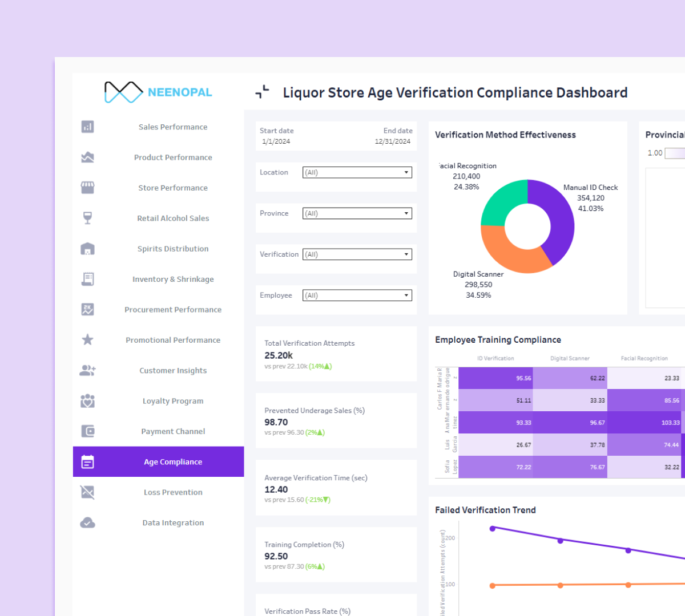Click the Retail Alcohol Sales wine glass icon
The height and width of the screenshot is (616, 685).
[x=87, y=218]
